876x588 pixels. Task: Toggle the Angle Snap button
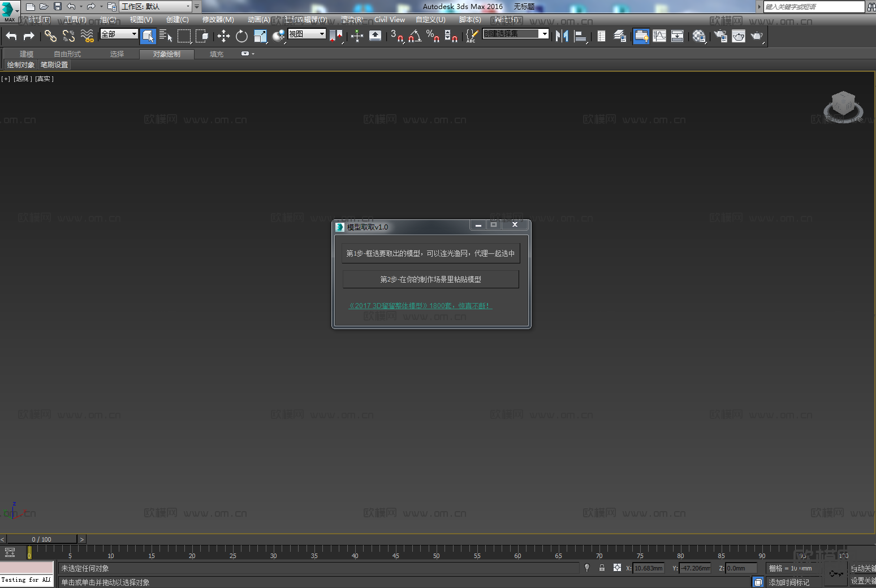tap(415, 36)
